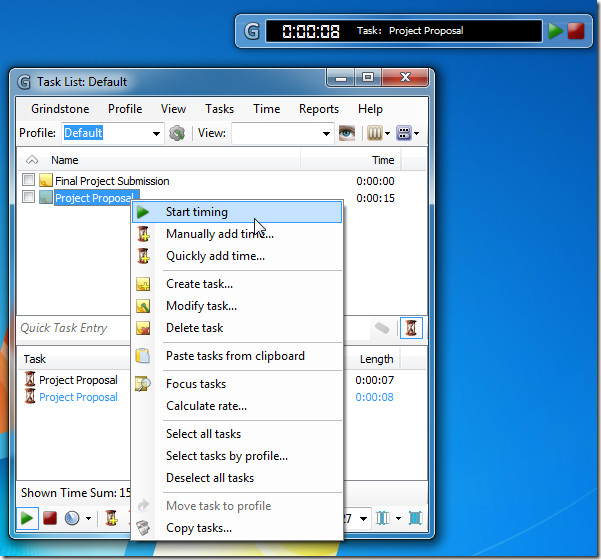Open the Profile combo box dropdown
The height and width of the screenshot is (560, 601).
click(156, 134)
